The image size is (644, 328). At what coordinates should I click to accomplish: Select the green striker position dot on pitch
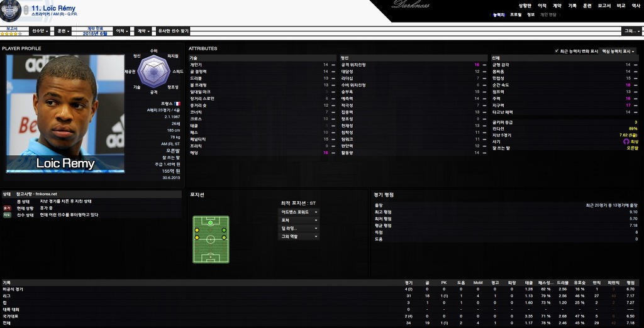(210, 222)
